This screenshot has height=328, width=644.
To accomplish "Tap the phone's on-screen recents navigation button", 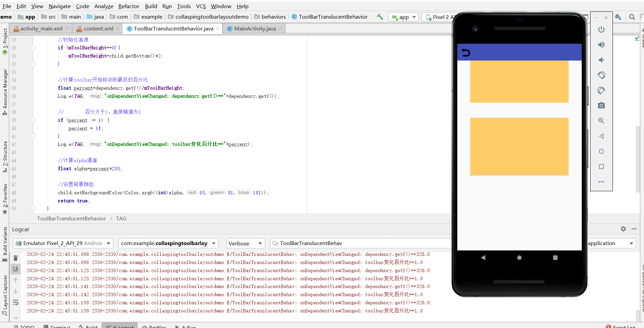I will 555,258.
